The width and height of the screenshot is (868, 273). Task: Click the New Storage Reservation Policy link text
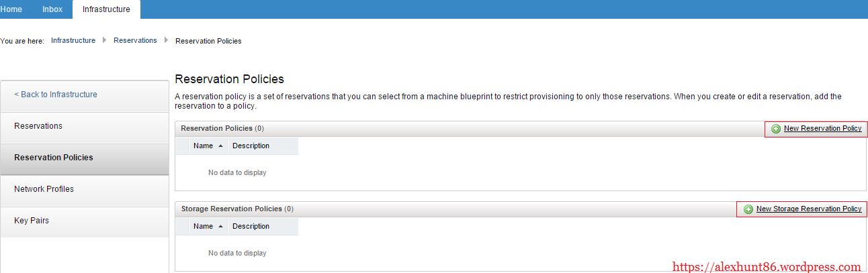tap(808, 209)
